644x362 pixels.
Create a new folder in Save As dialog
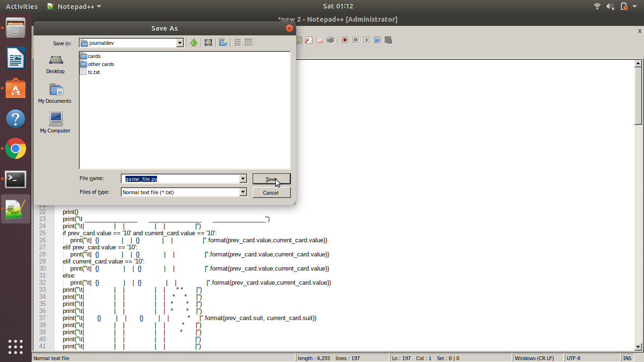click(223, 42)
